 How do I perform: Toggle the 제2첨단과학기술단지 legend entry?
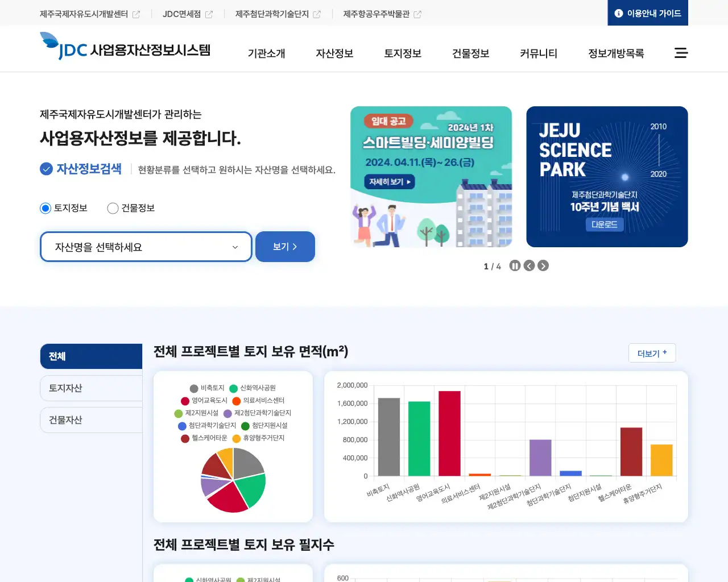(x=257, y=413)
